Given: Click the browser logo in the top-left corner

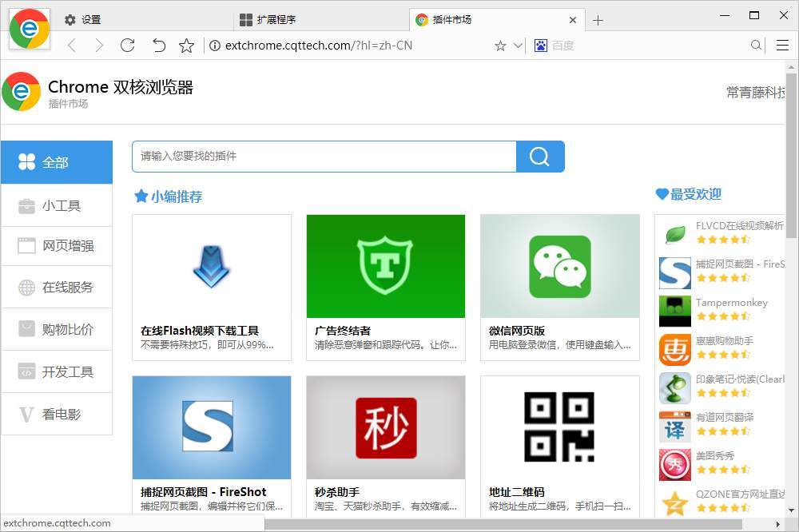Looking at the screenshot, I should (30, 29).
